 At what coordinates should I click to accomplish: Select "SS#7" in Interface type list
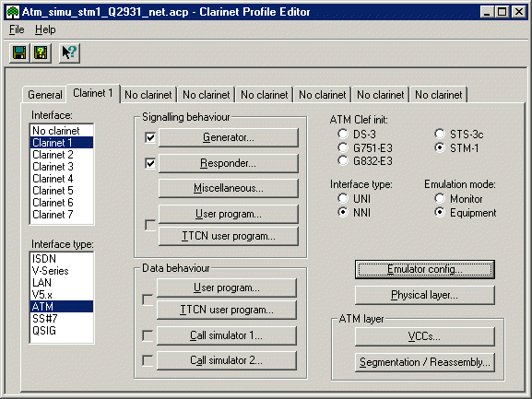[x=62, y=319]
